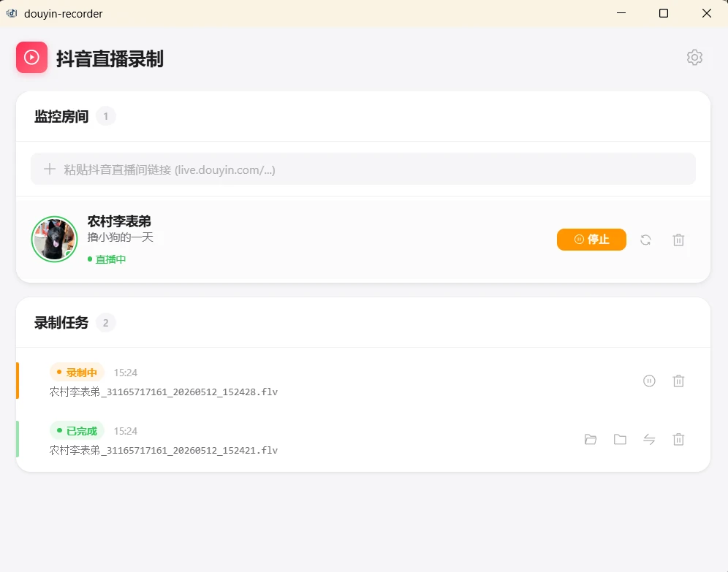This screenshot has width=728, height=572.
Task: Click the red play-logo app icon
Action: [x=31, y=58]
